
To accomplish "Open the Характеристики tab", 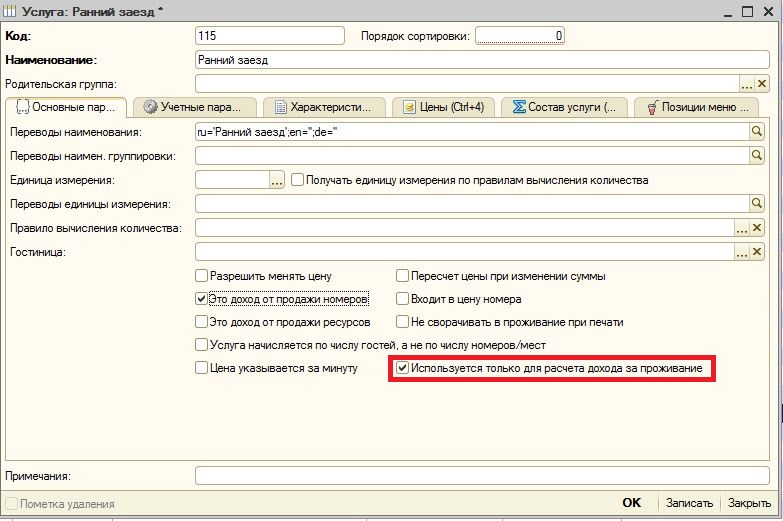I will coord(325,107).
